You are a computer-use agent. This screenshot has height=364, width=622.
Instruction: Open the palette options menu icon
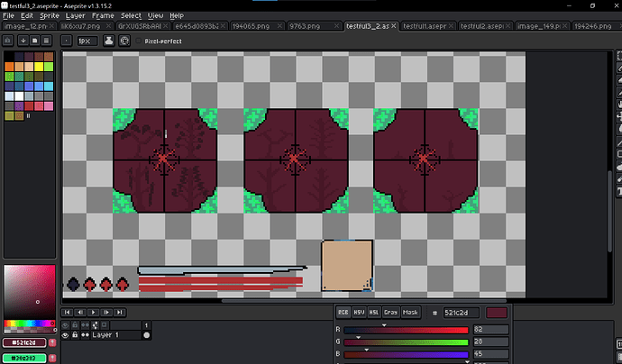[x=46, y=41]
